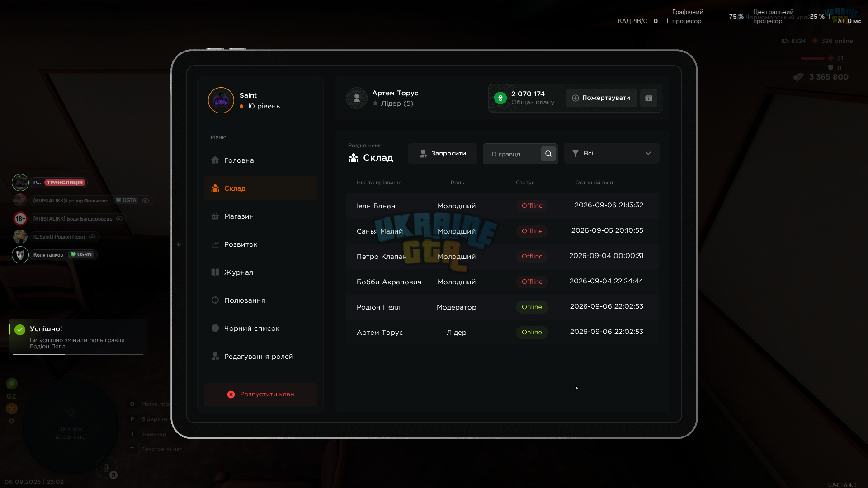Toggle the eye icon for Тревор Фольконе stream

tap(146, 201)
